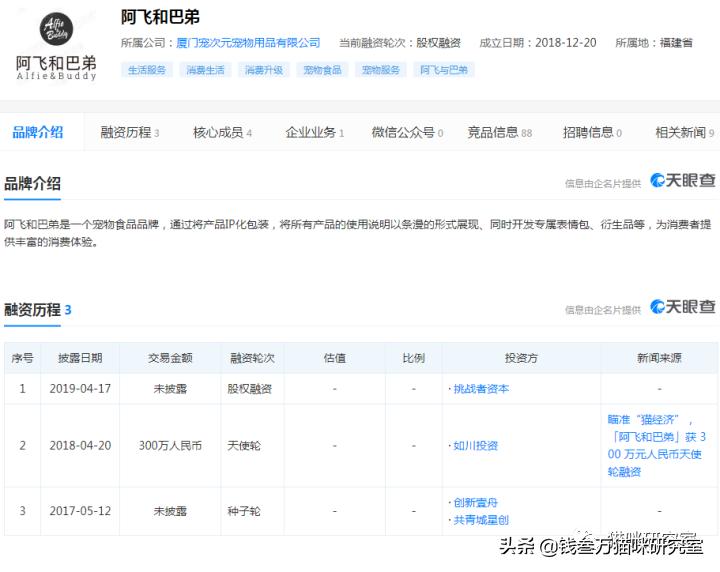Select the 消费升级 tag
The image size is (720, 572).
(264, 70)
